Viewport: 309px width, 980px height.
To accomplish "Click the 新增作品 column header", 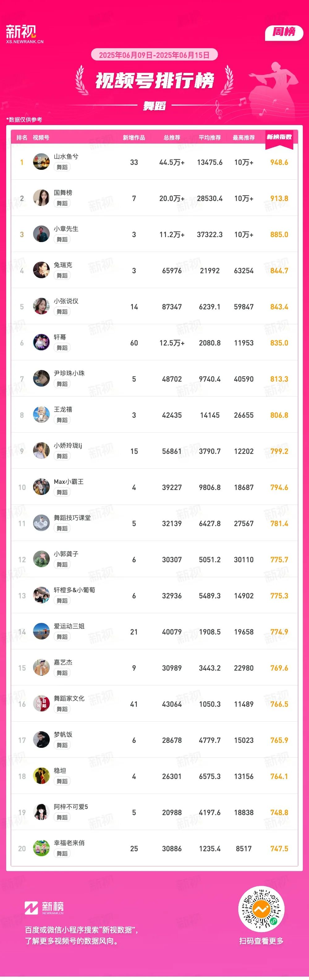I will [x=133, y=137].
